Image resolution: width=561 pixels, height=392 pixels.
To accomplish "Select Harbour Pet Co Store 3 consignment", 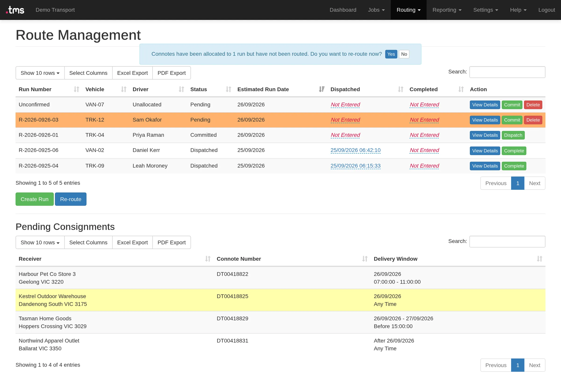I will (x=280, y=278).
